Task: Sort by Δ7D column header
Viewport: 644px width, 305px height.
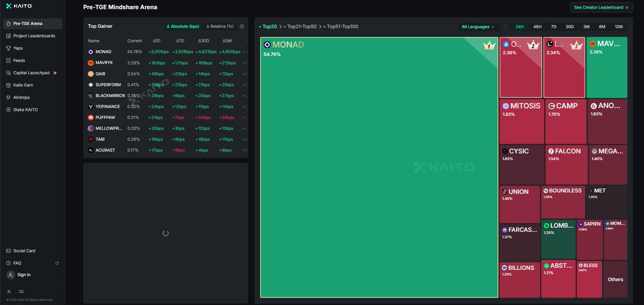Action: pos(180,41)
